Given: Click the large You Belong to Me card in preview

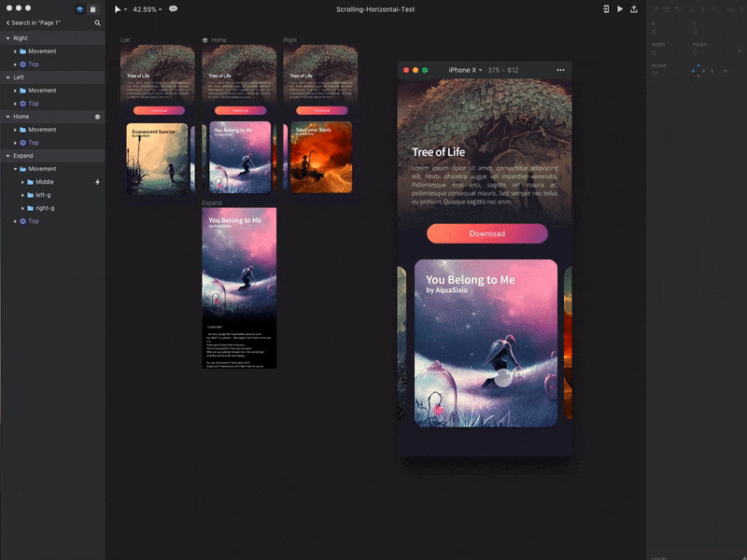Looking at the screenshot, I should pos(486,343).
